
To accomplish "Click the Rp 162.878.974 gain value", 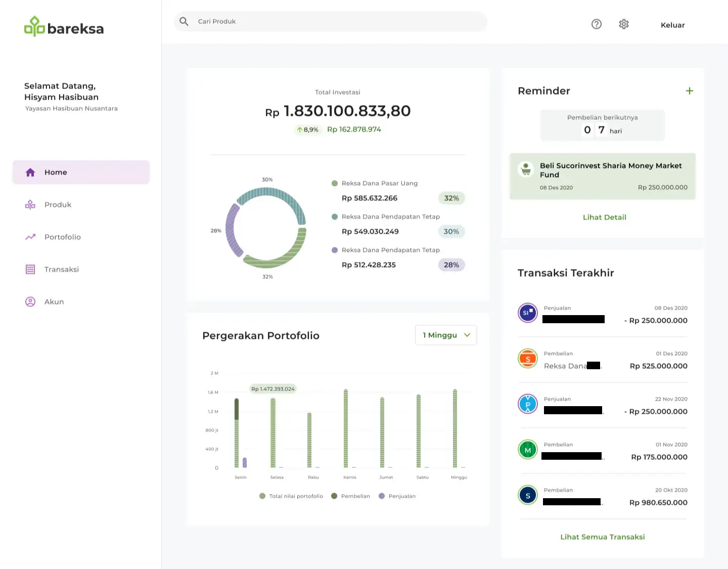I will 354,129.
